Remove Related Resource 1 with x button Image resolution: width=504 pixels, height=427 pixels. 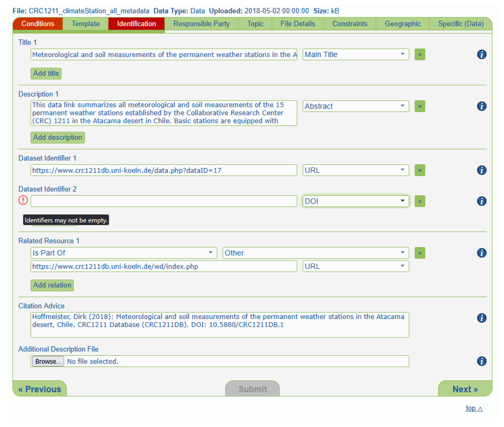420,253
